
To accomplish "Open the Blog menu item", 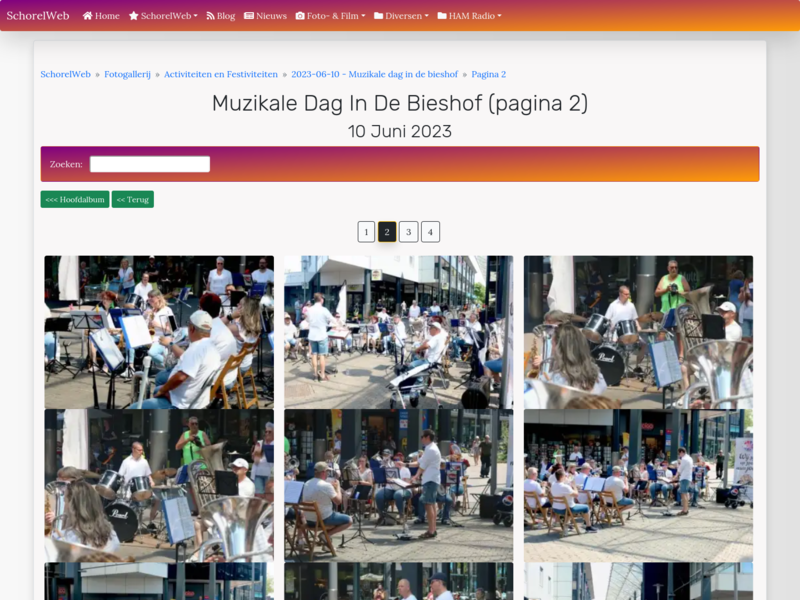I will point(220,16).
